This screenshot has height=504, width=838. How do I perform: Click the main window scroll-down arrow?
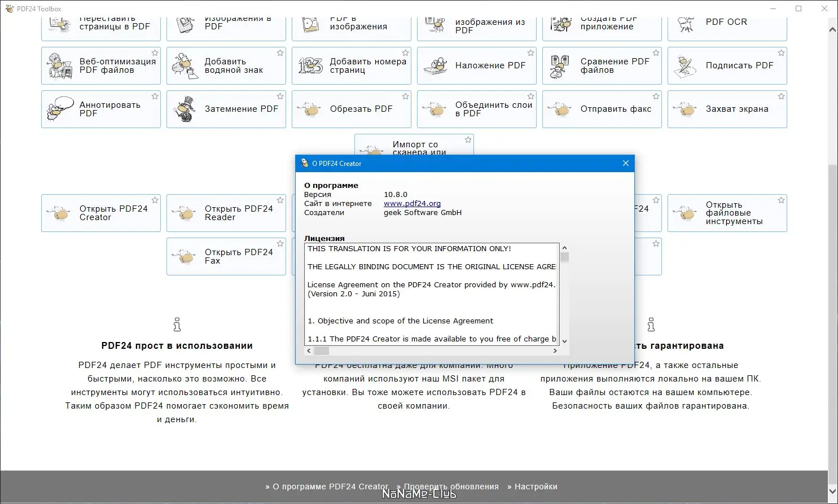(833, 492)
